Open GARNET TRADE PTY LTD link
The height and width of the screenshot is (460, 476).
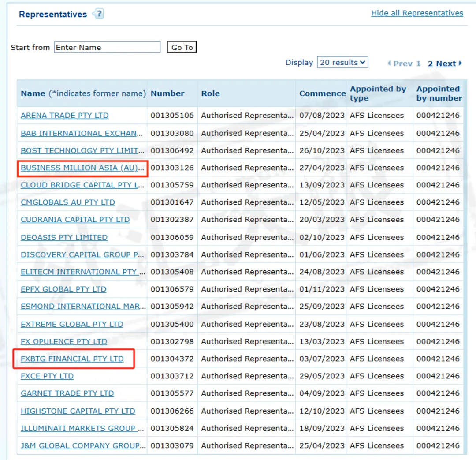coord(67,393)
